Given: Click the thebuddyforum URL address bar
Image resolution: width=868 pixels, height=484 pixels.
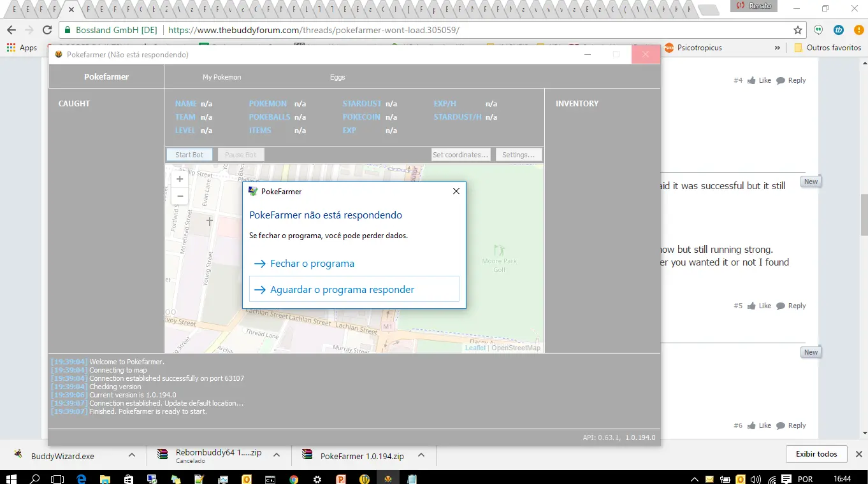Looking at the screenshot, I should 433,30.
